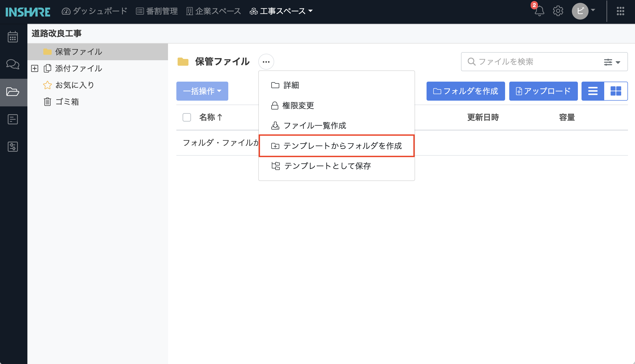Choose 権限変更 from the menu

coord(337,105)
